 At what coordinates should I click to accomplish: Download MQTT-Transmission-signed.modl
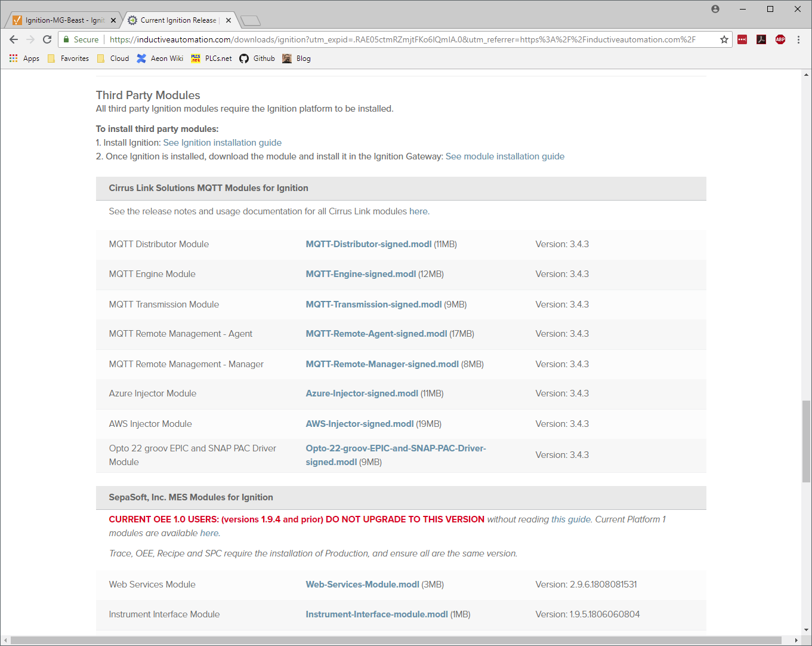373,304
